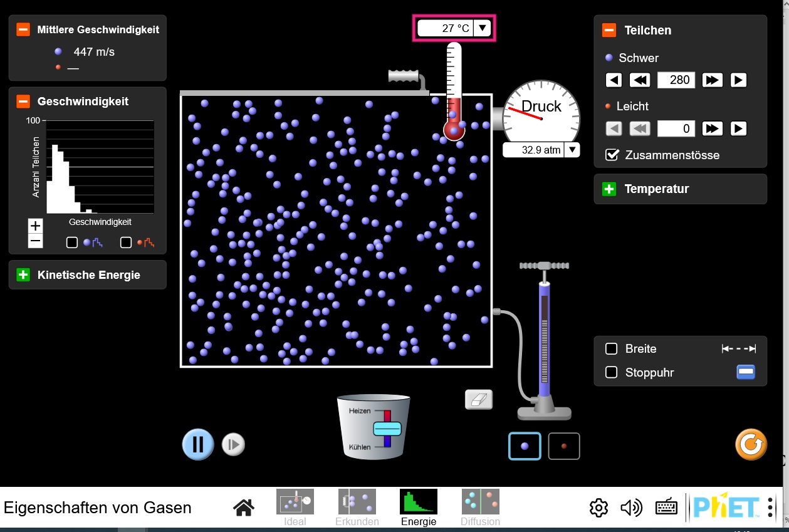Switch to the Diffusion screen
This screenshot has width=789, height=532.
481,508
